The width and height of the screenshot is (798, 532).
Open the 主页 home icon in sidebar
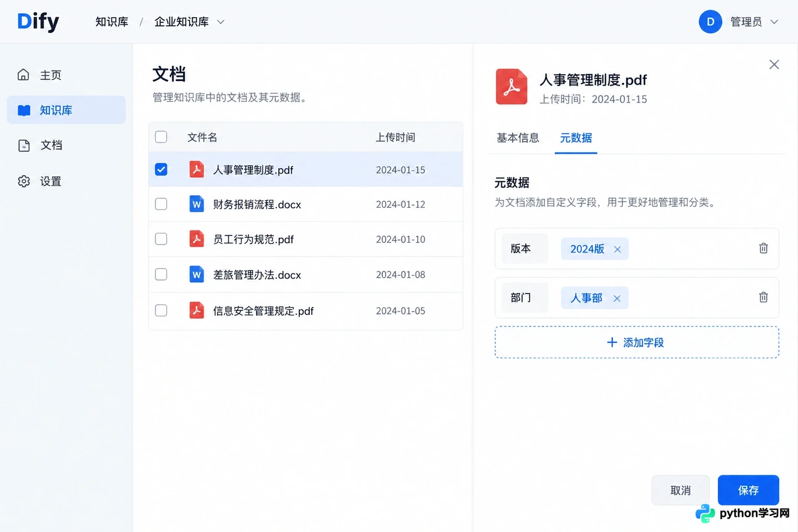pos(23,75)
